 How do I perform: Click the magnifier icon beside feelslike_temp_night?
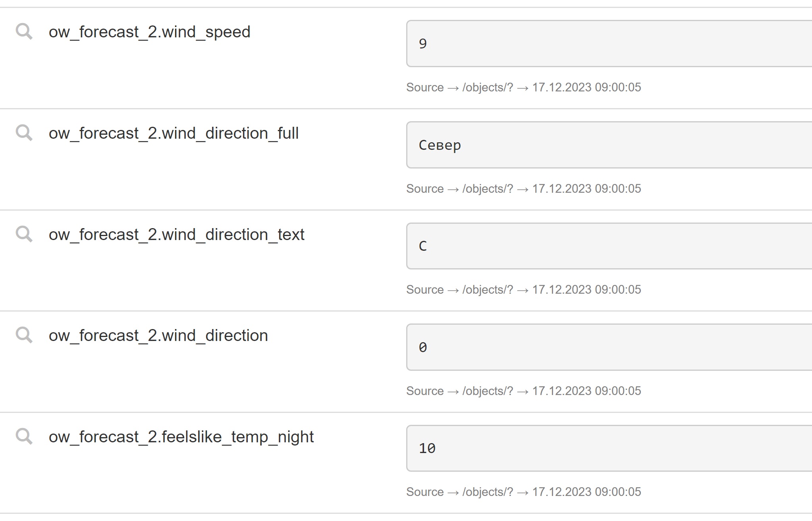click(x=24, y=436)
